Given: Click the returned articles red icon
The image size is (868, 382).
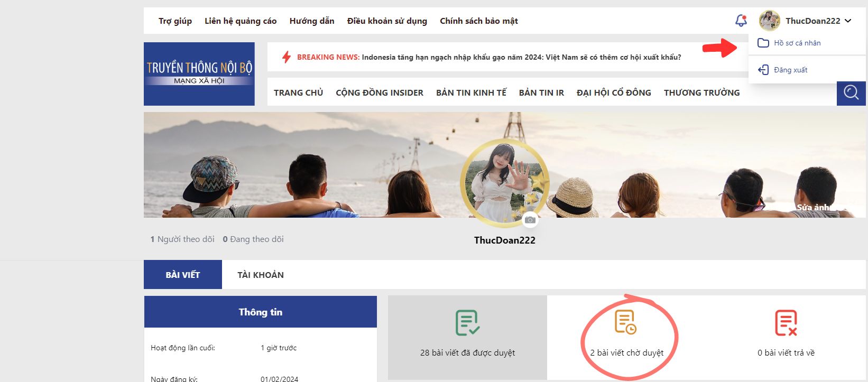Looking at the screenshot, I should coord(786,323).
